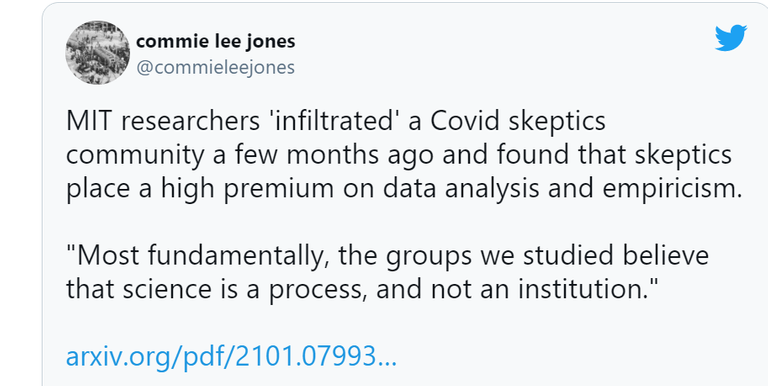Click the line 'place a high premium on data'

404,190
